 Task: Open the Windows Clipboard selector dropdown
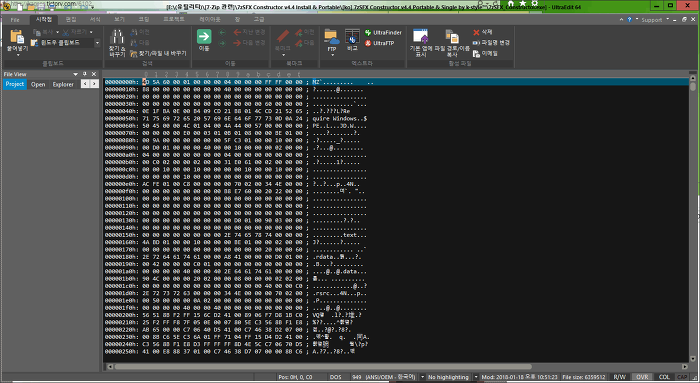[x=97, y=43]
